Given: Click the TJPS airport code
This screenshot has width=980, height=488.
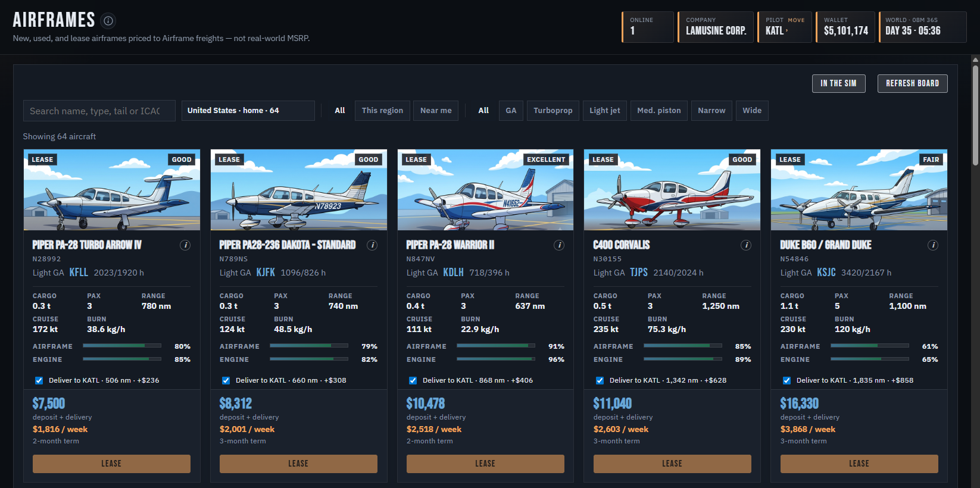Looking at the screenshot, I should pyautogui.click(x=639, y=273).
